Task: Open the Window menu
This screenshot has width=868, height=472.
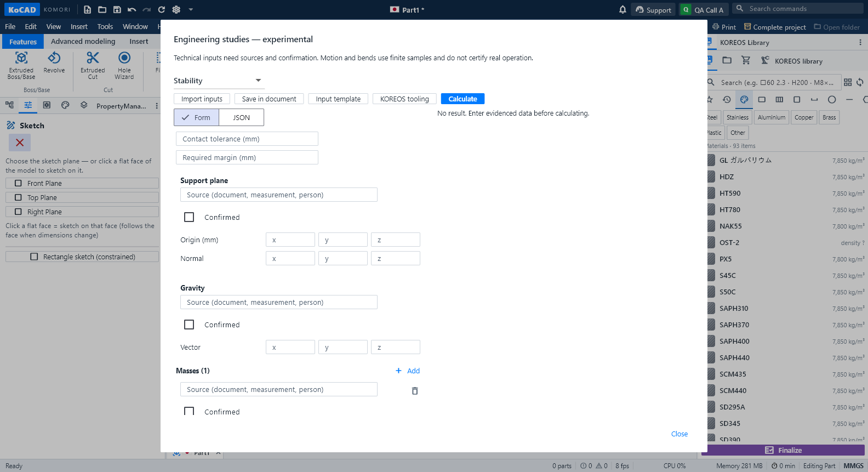Action: pyautogui.click(x=135, y=26)
